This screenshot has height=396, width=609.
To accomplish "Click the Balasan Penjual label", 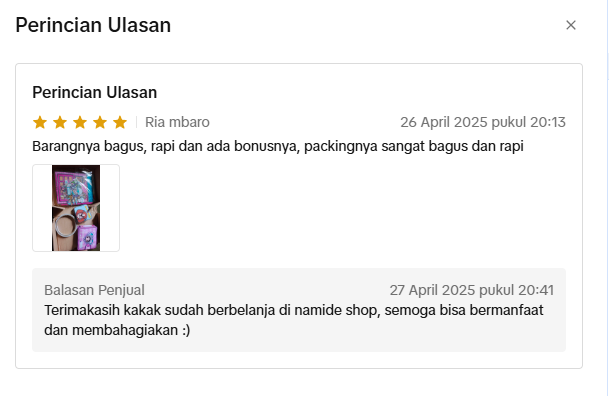I will (94, 290).
